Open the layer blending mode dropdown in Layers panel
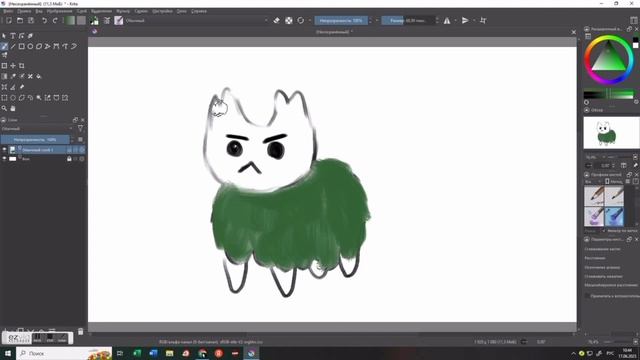This screenshot has height=360, width=640. coord(36,129)
